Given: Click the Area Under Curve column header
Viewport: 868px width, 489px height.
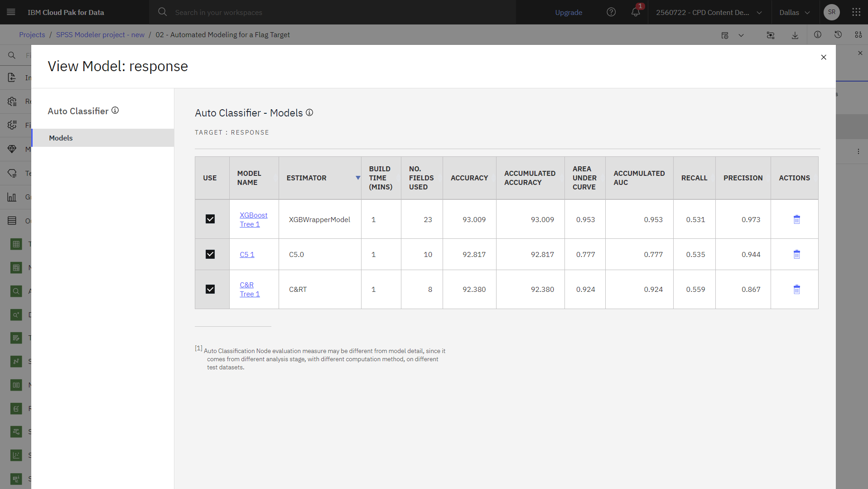Looking at the screenshot, I should point(584,178).
